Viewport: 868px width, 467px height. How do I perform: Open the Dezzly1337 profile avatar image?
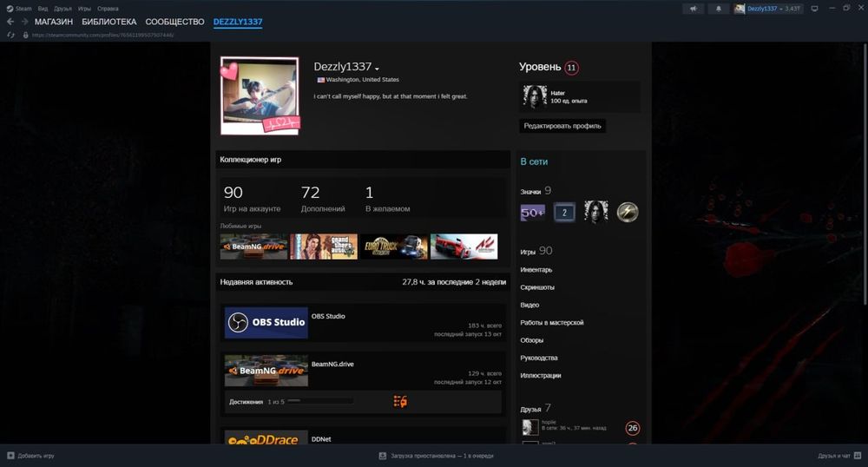tap(260, 95)
